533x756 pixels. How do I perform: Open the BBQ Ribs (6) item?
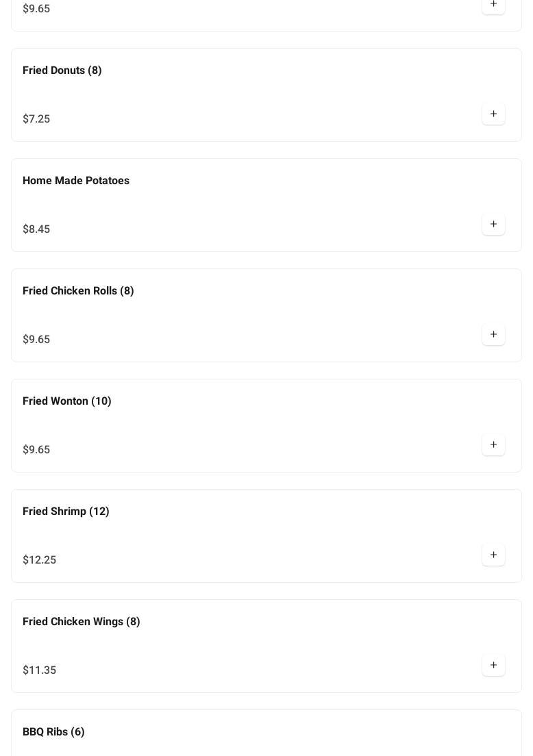pos(53,732)
